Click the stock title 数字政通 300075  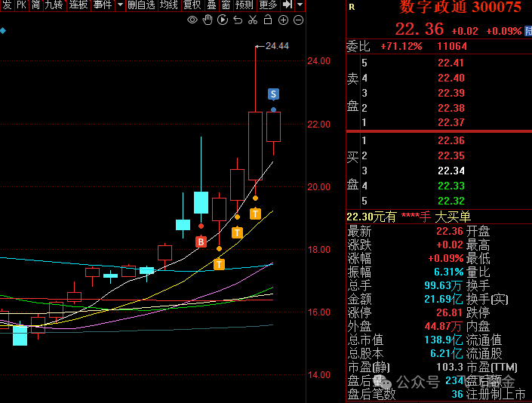(x=460, y=7)
